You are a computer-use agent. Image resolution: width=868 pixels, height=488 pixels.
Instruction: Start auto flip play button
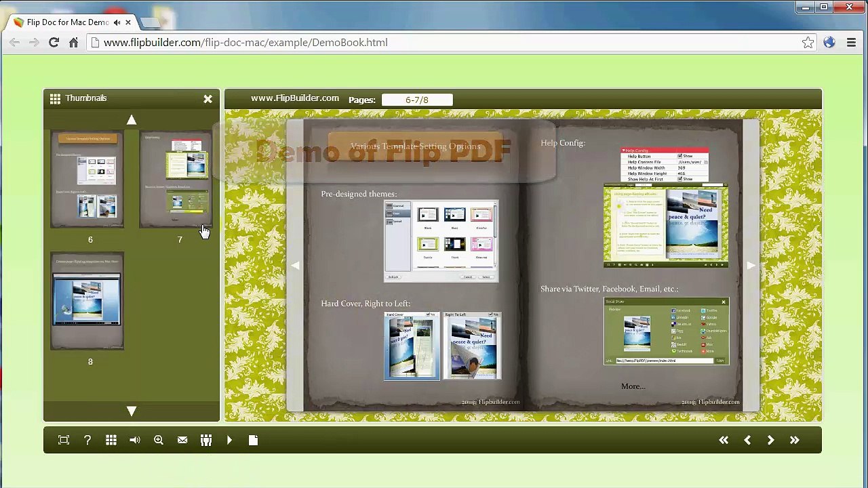(x=229, y=440)
